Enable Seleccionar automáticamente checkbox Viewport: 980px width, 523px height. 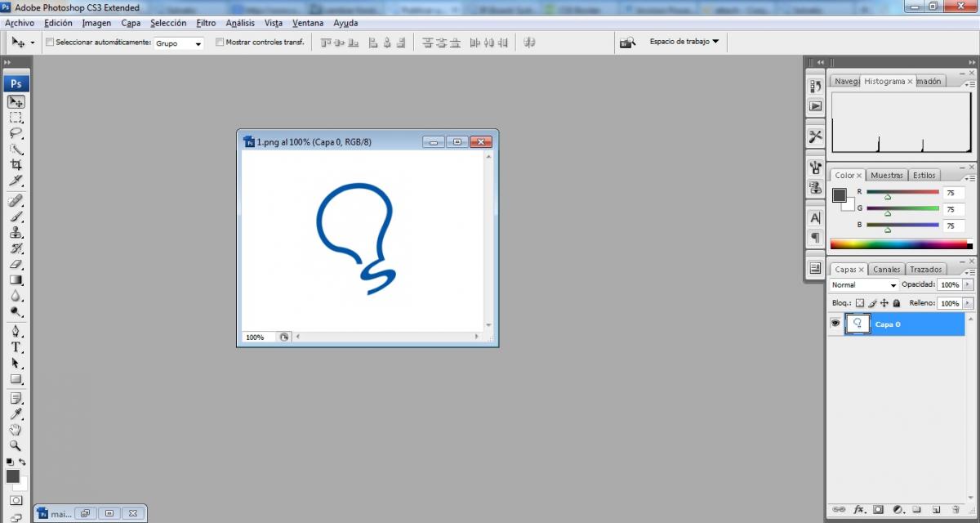pyautogui.click(x=50, y=42)
